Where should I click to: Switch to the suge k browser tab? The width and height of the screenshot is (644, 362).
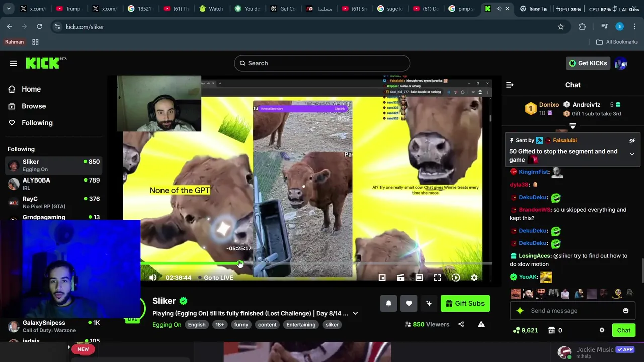(x=390, y=9)
